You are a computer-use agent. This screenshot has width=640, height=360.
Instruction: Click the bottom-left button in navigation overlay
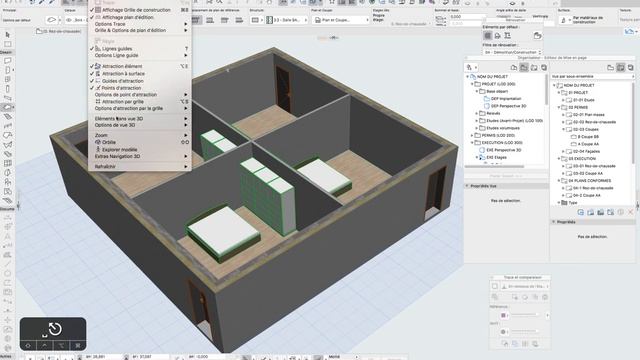pyautogui.click(x=28, y=345)
